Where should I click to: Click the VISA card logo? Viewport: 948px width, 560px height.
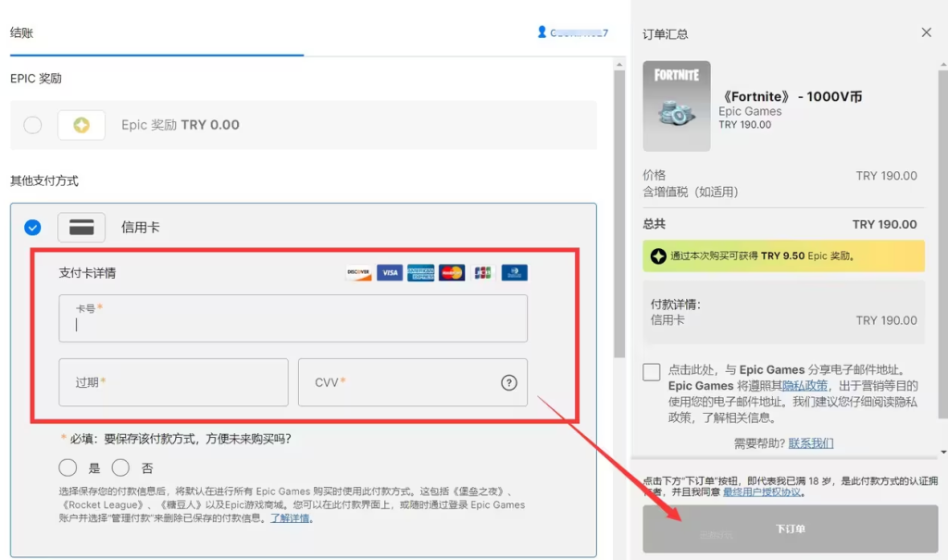[x=390, y=273]
